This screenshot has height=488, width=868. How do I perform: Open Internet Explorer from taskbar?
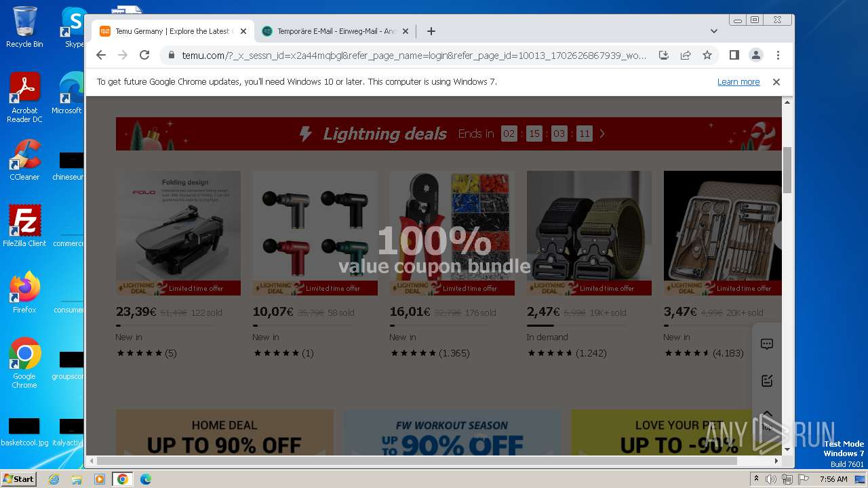tap(54, 479)
